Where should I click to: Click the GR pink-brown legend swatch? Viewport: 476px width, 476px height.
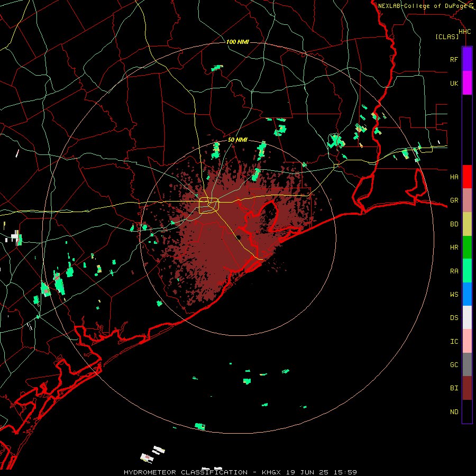point(467,200)
